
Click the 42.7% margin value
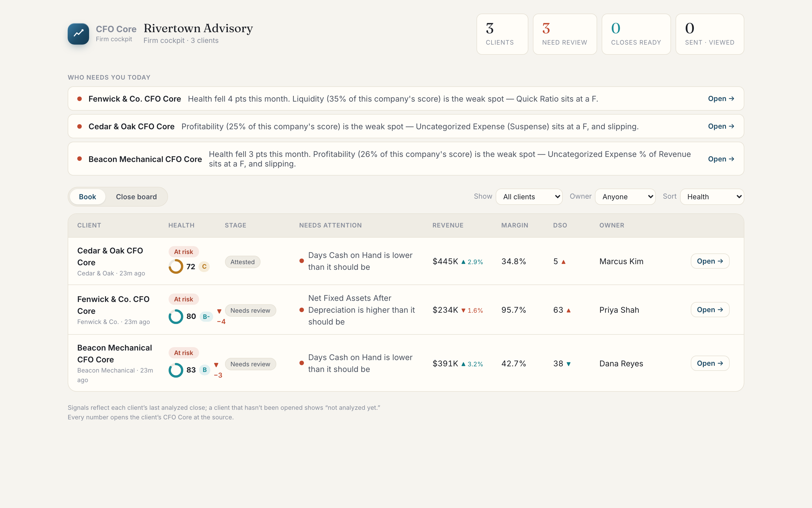(514, 364)
